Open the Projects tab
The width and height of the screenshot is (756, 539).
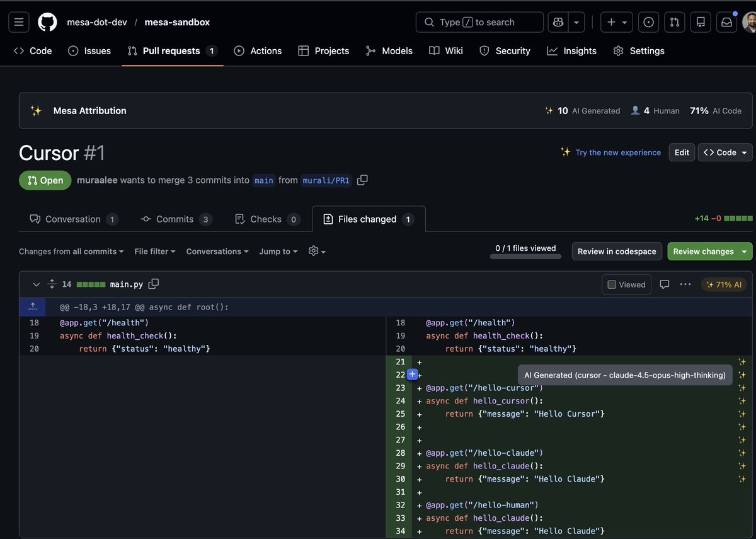tap(324, 51)
